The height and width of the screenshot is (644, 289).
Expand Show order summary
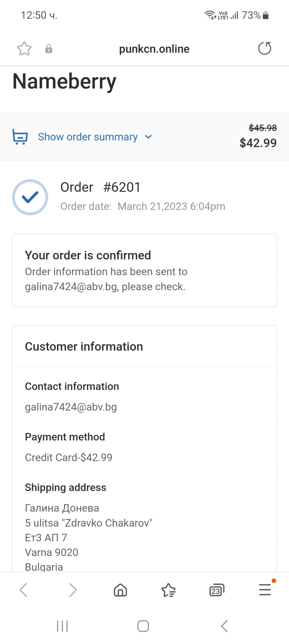(x=88, y=137)
